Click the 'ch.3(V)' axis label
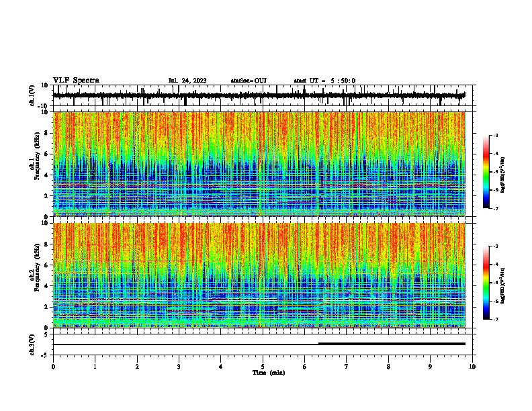This screenshot has height=411, width=532. pos(32,345)
